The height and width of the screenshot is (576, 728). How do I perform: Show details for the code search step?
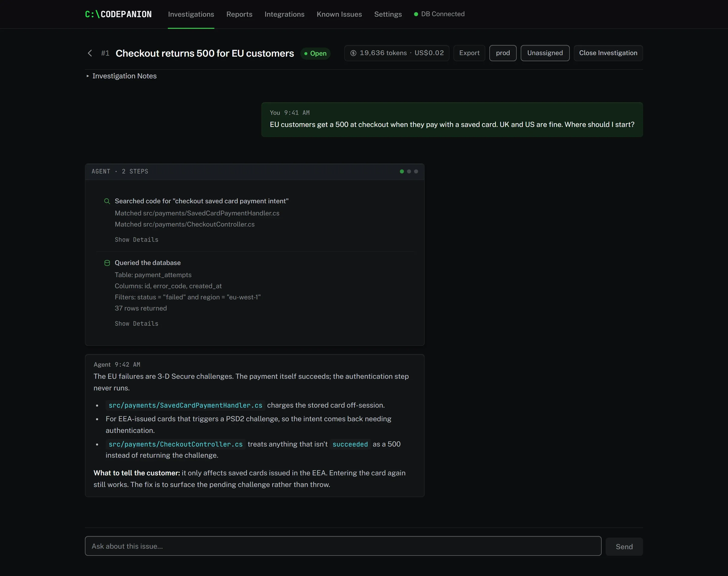click(x=136, y=239)
